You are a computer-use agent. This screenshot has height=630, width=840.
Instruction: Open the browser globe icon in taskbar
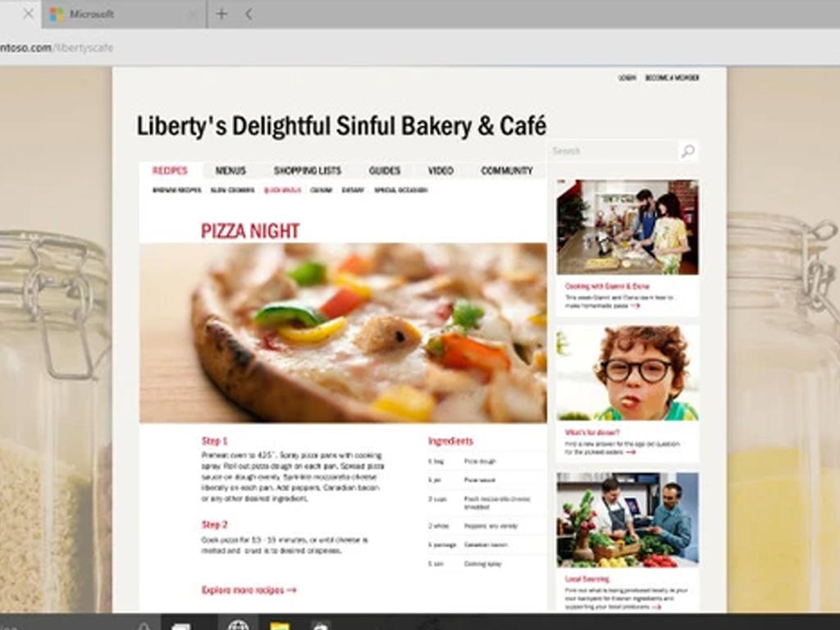[x=238, y=624]
